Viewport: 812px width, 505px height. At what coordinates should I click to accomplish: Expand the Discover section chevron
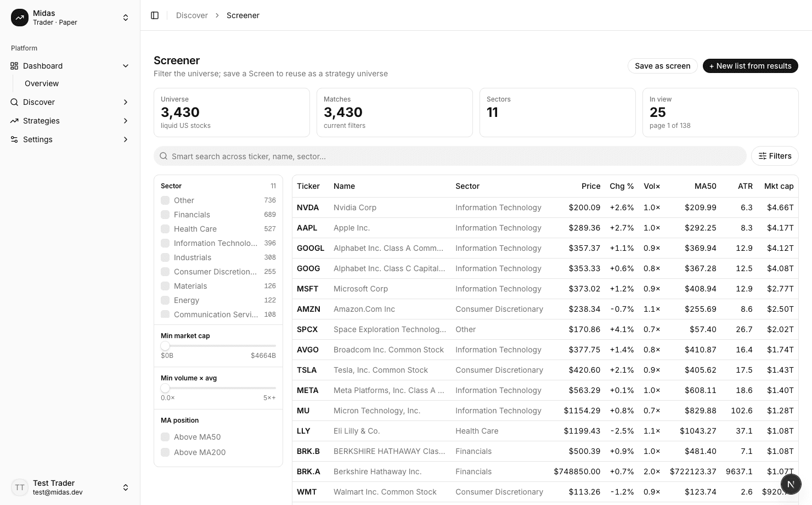coord(126,102)
